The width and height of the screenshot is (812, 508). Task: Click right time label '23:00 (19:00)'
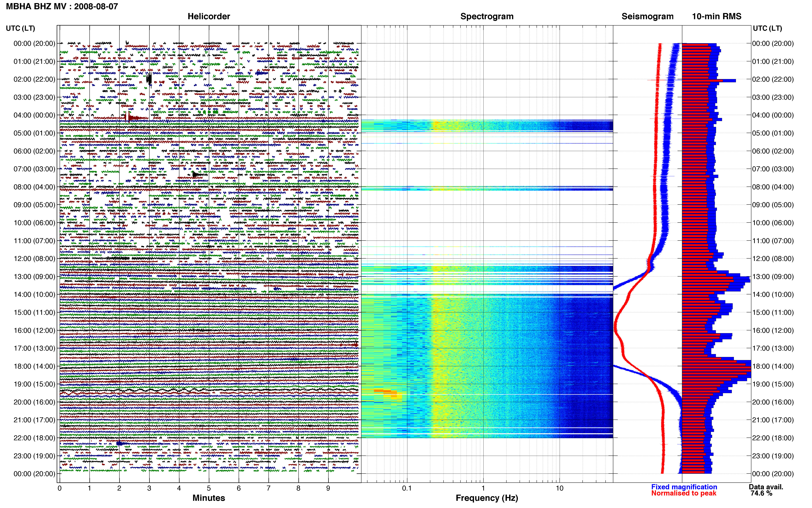click(x=773, y=456)
